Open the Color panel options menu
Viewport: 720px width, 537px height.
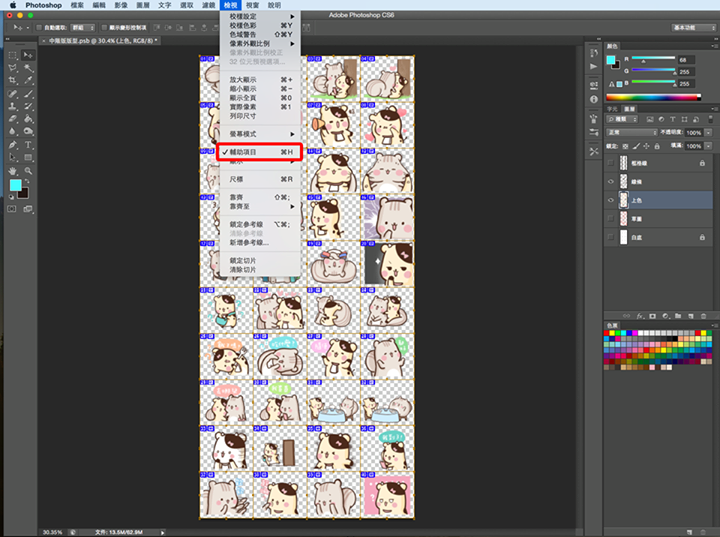point(714,46)
